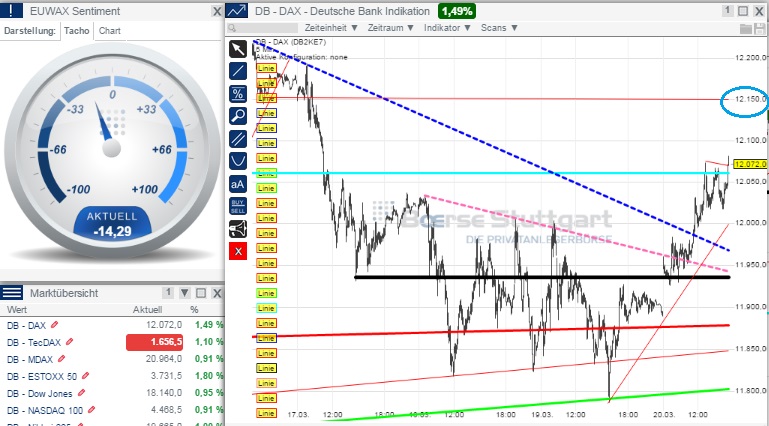Open the Marktübersicht hamburger menu icon
Viewport: 769px width, 426px height.
pos(11,293)
